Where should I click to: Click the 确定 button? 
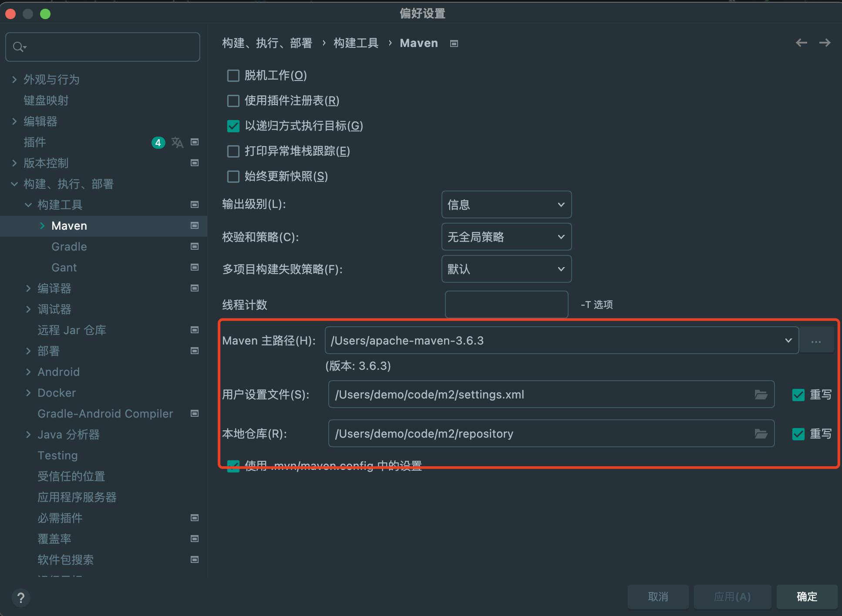(807, 596)
